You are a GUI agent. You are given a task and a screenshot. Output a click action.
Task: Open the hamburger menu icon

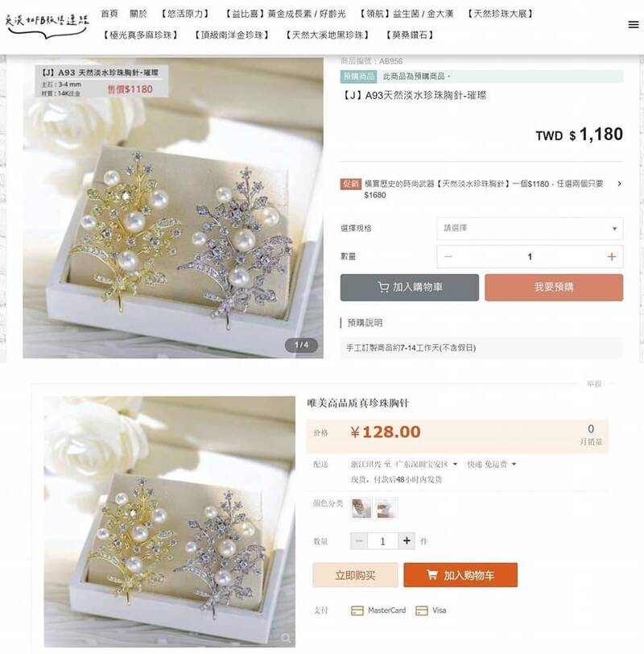[634, 25]
